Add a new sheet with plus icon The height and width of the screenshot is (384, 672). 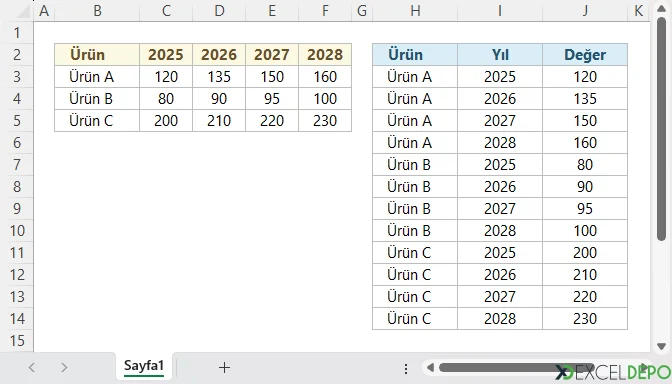coord(224,367)
